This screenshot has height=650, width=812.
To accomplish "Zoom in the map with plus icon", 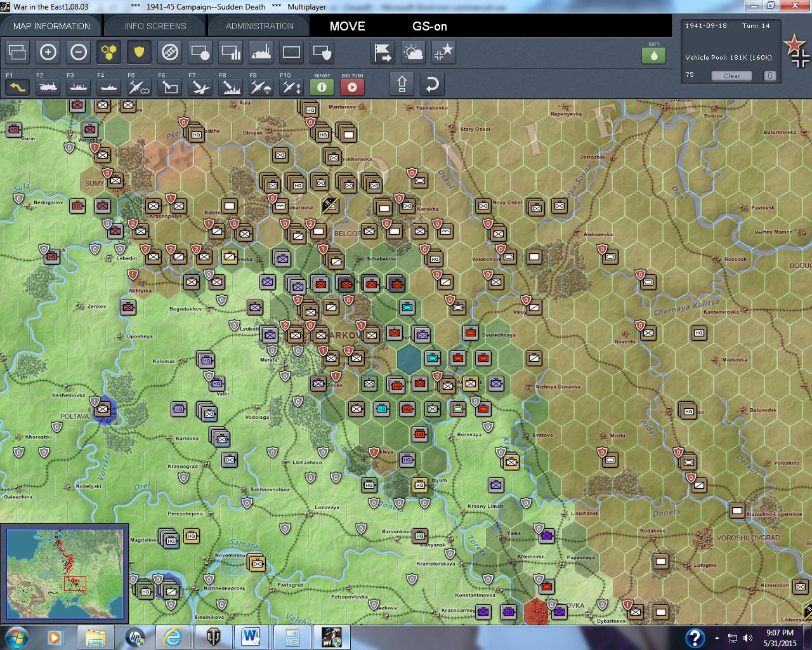I will tap(48, 52).
